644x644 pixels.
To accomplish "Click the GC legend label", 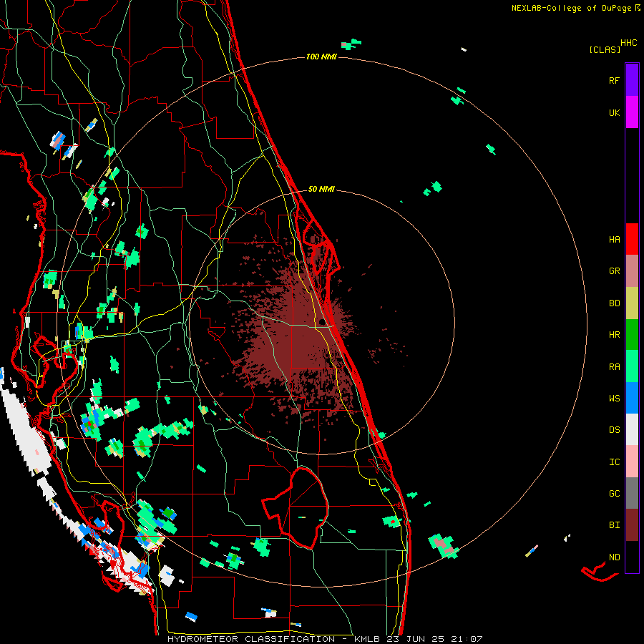I will (614, 493).
